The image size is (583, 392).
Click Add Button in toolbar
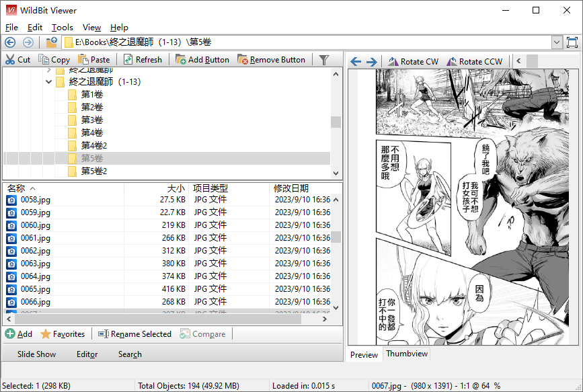pos(202,60)
